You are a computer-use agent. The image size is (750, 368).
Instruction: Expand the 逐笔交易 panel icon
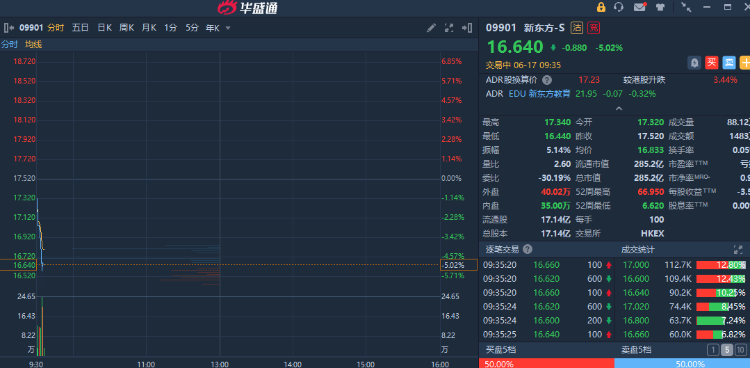tap(738, 249)
